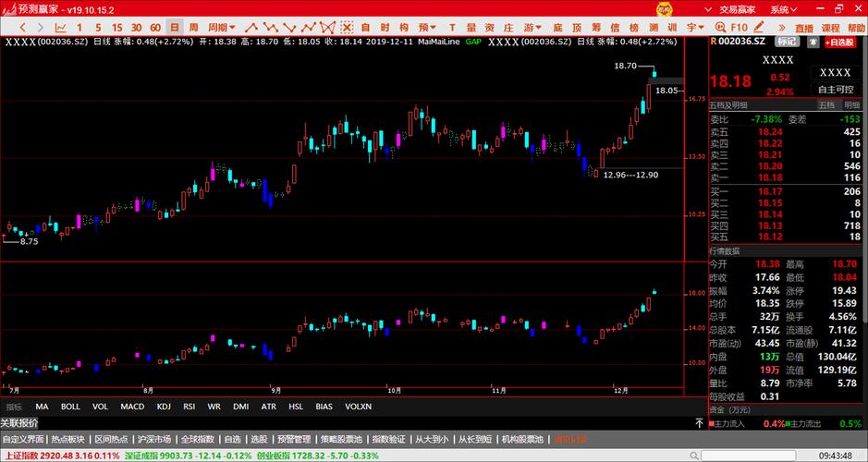Screen dimensions: 868x462
Task: Open the 沪深市场 bottom tab
Action: 153,439
